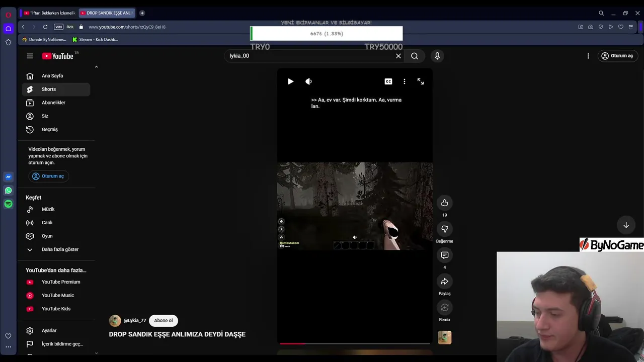The image size is (644, 362).
Task: Open Geçmiş watch history
Action: tap(56, 129)
